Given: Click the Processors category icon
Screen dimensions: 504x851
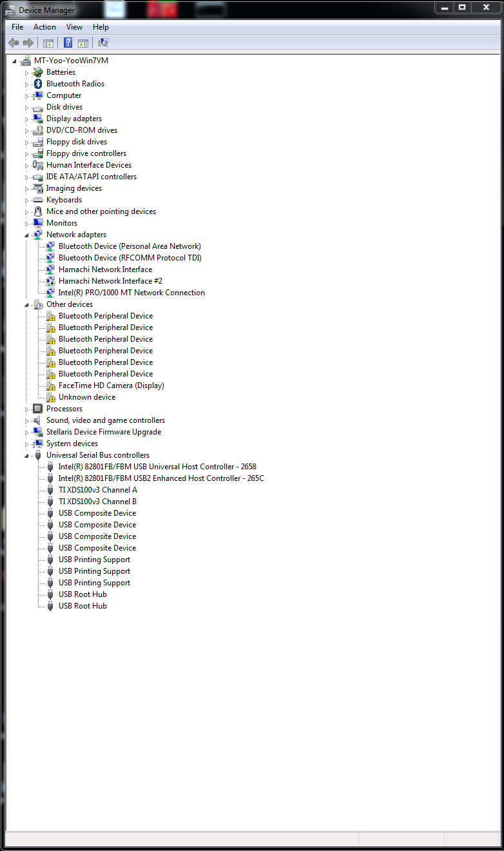Looking at the screenshot, I should 38,409.
